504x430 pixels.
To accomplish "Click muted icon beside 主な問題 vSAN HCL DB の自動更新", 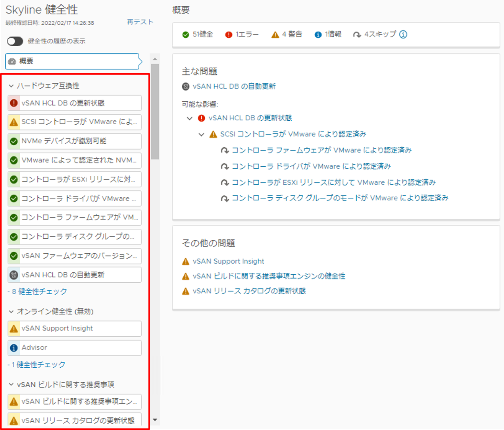I will point(185,87).
